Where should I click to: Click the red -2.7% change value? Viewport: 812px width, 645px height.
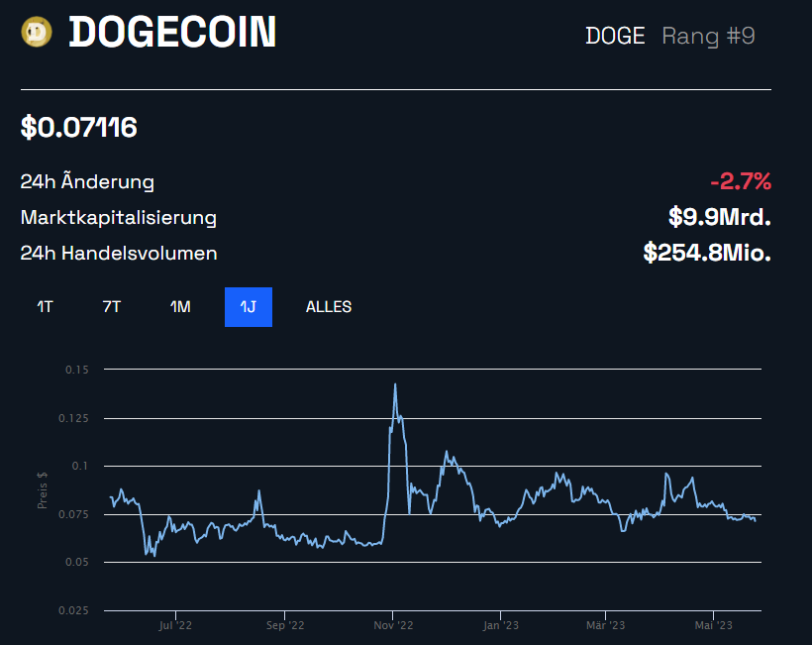[742, 181]
